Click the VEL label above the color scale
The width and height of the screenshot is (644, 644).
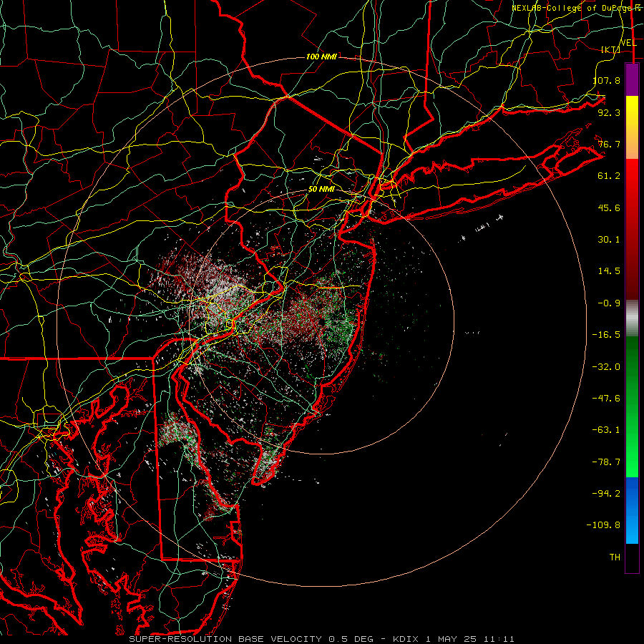(x=628, y=43)
